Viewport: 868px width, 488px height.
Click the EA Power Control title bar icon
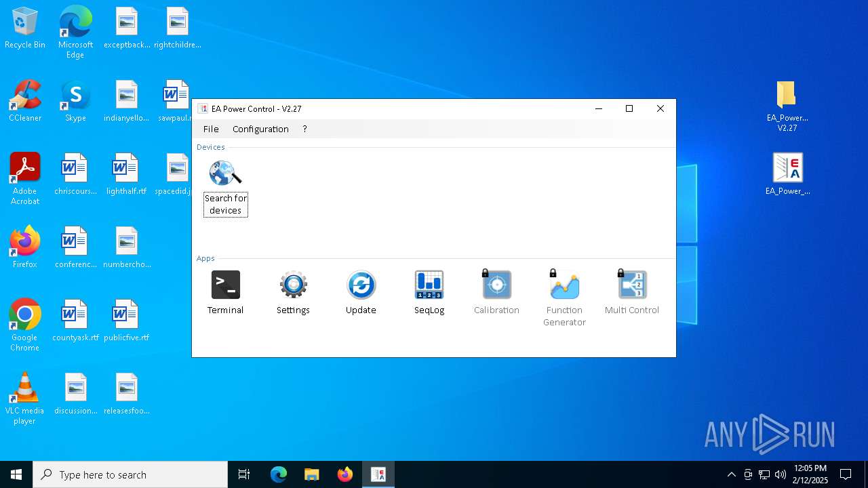coord(203,108)
